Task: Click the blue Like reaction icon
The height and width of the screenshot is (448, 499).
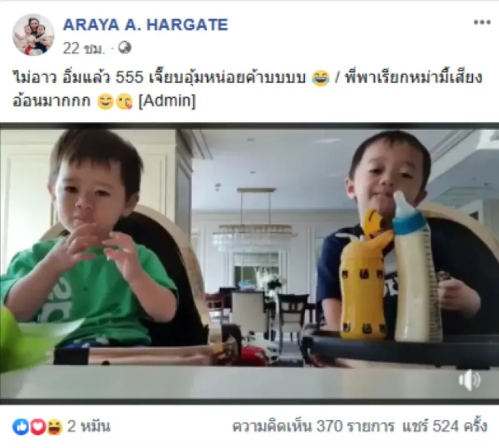Action: click(x=21, y=427)
